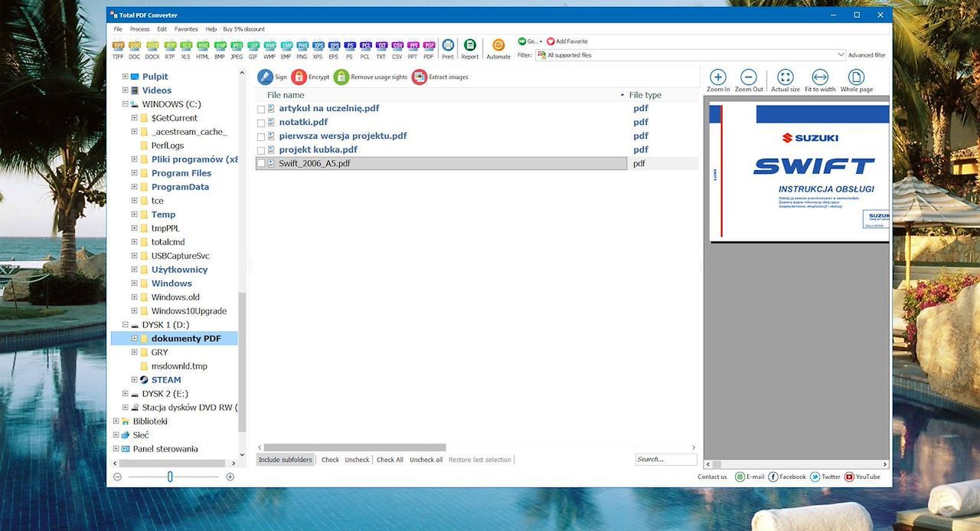The height and width of the screenshot is (531, 980).
Task: Launch the Automate function
Action: (498, 49)
